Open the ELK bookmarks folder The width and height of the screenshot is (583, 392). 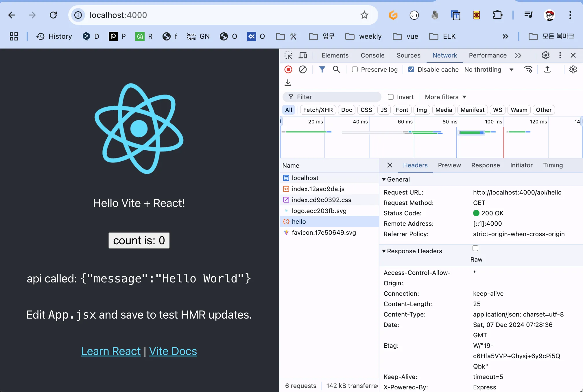442,36
